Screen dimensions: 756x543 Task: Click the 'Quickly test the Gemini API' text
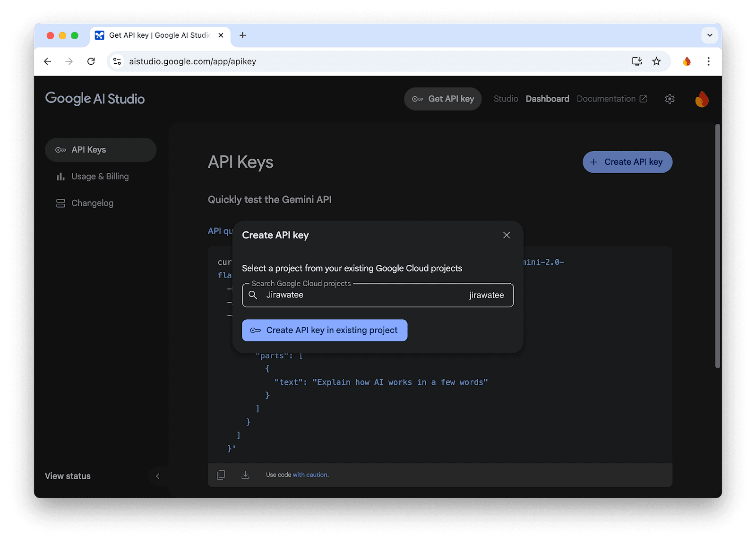coord(270,200)
